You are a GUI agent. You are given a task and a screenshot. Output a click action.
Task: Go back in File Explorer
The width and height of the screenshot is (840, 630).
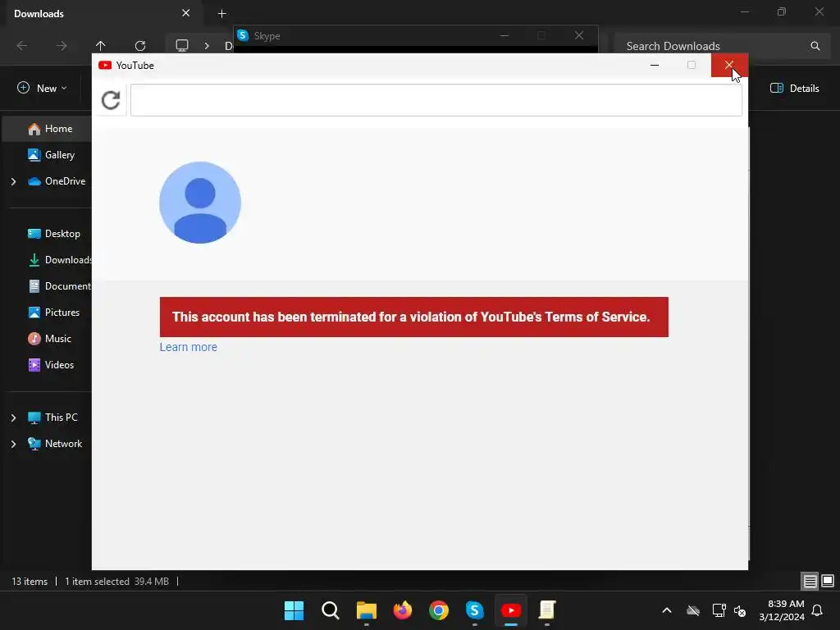22,46
